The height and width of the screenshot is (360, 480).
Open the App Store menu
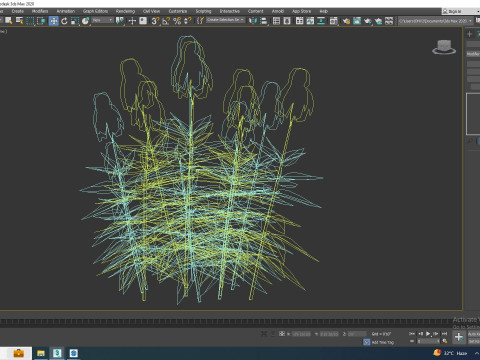(x=301, y=11)
